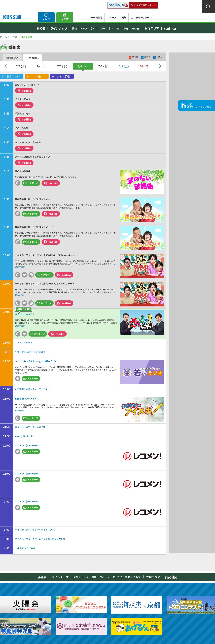Click radiko button for ドラマってムジカ
Screen dimensions: 215x644
click(24, 105)
